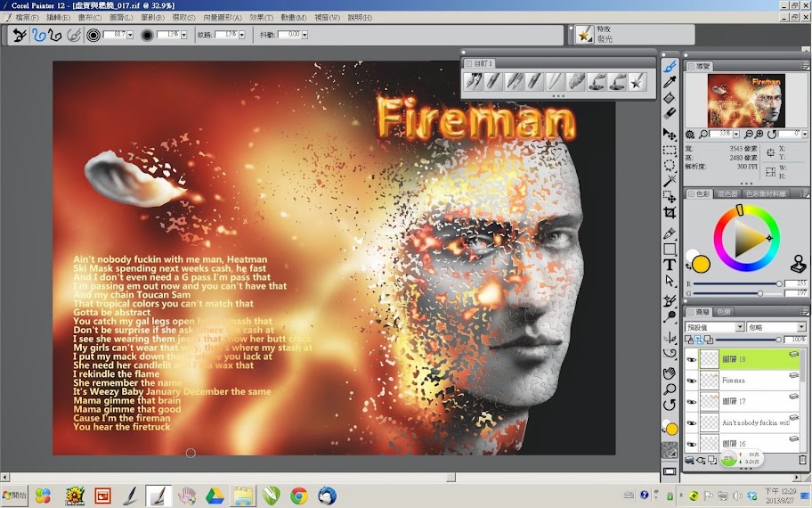Screen dimensions: 812x508
Task: Select the Shape Selection arrow tool
Action: click(670, 281)
